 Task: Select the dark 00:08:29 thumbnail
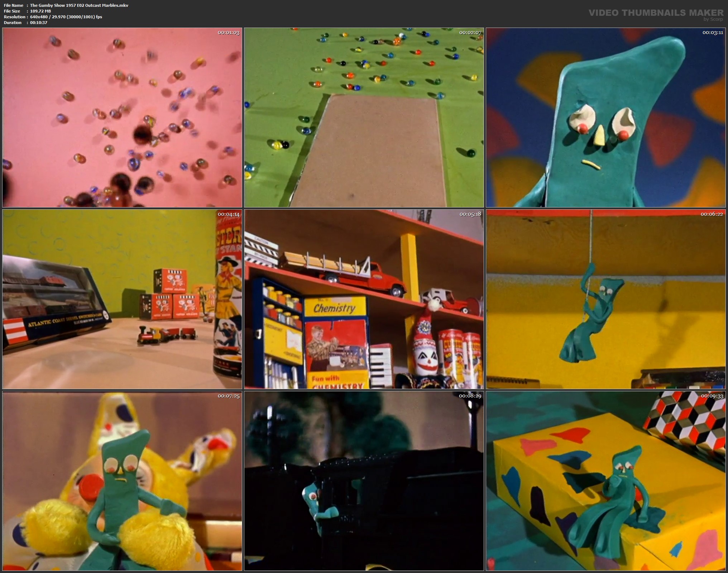364,481
